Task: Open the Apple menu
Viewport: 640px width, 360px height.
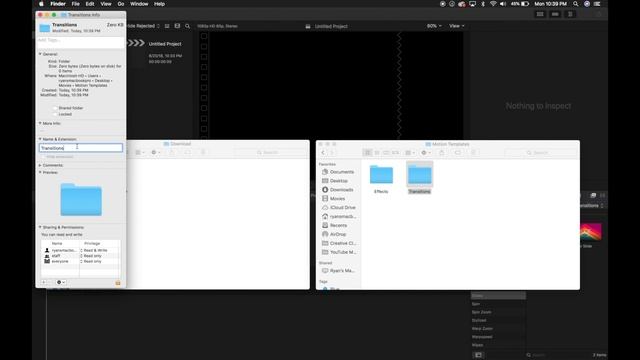Action: point(41,4)
